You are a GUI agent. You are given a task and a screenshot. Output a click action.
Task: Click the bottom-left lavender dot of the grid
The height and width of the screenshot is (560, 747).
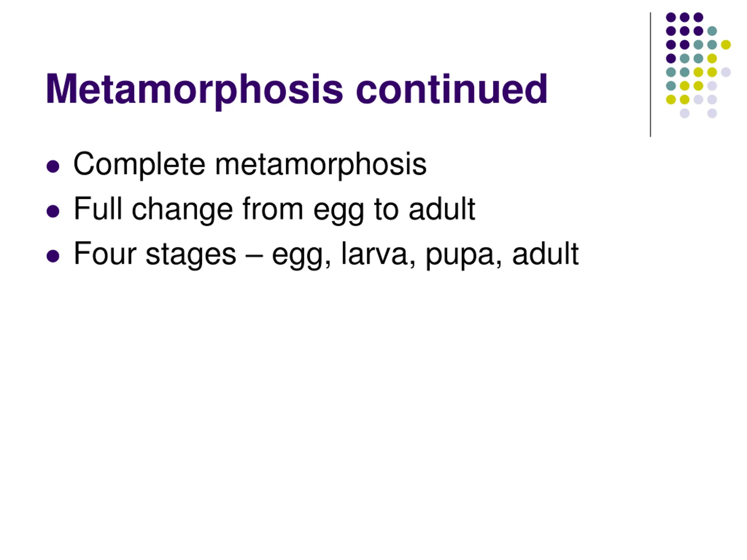coord(685,113)
